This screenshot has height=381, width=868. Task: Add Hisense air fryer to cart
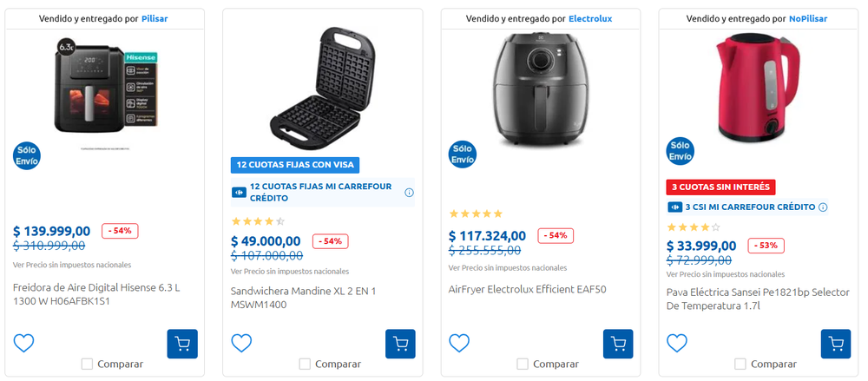[182, 344]
